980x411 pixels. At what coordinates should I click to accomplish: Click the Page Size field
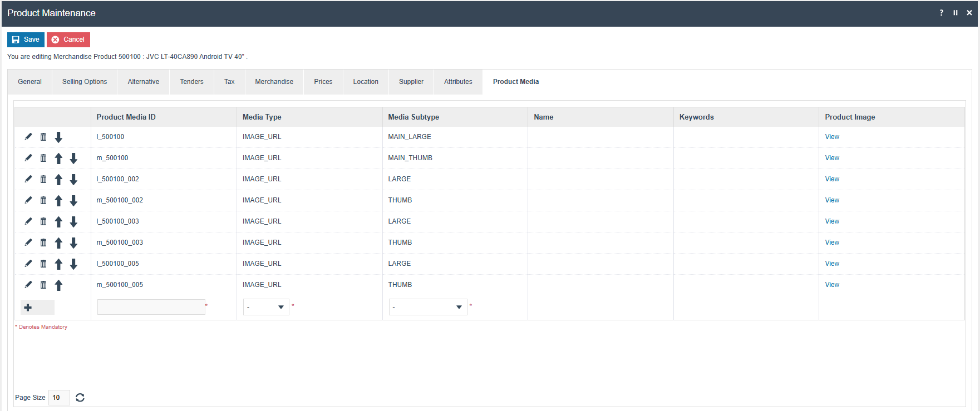pos(59,398)
